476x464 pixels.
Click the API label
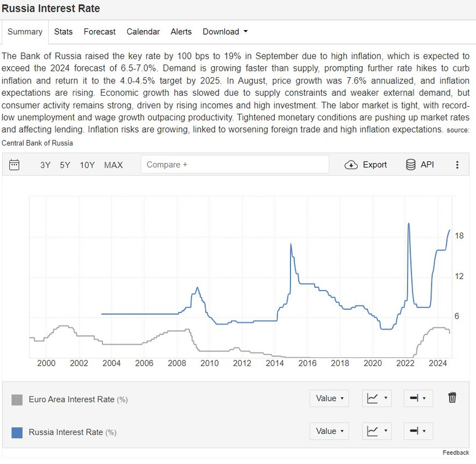click(x=427, y=165)
